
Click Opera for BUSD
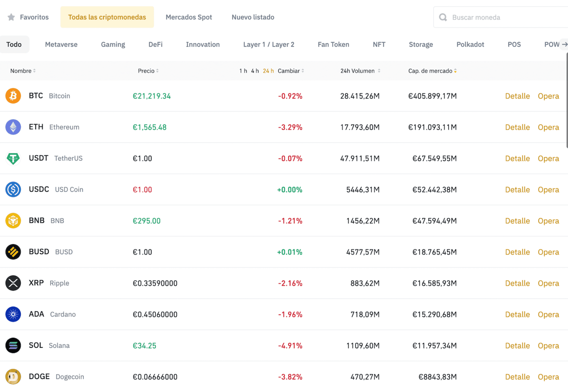tap(548, 252)
